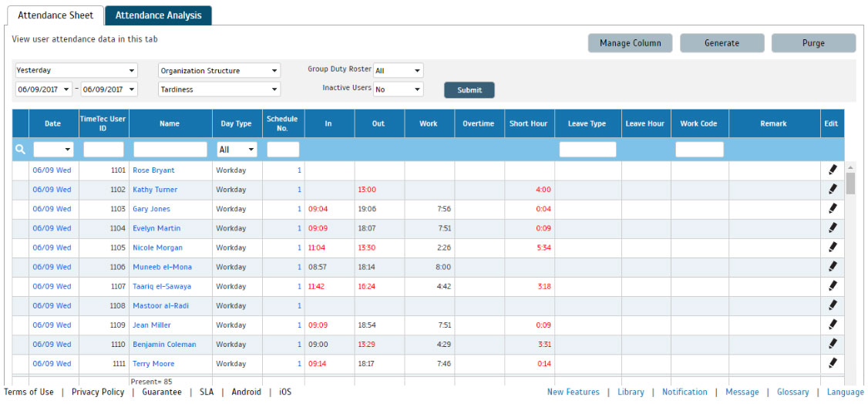Open Group Duty Roster dropdown
Viewport: 868px width, 404px height.
(399, 71)
